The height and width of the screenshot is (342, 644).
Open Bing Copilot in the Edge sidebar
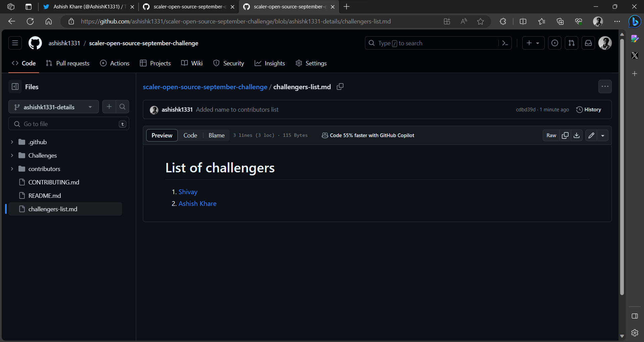[x=635, y=21]
